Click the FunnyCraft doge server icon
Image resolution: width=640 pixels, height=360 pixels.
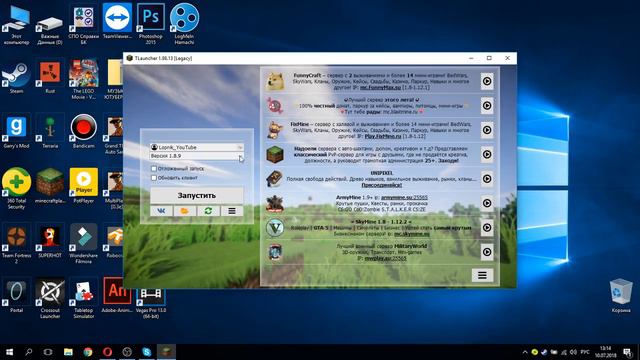click(275, 81)
